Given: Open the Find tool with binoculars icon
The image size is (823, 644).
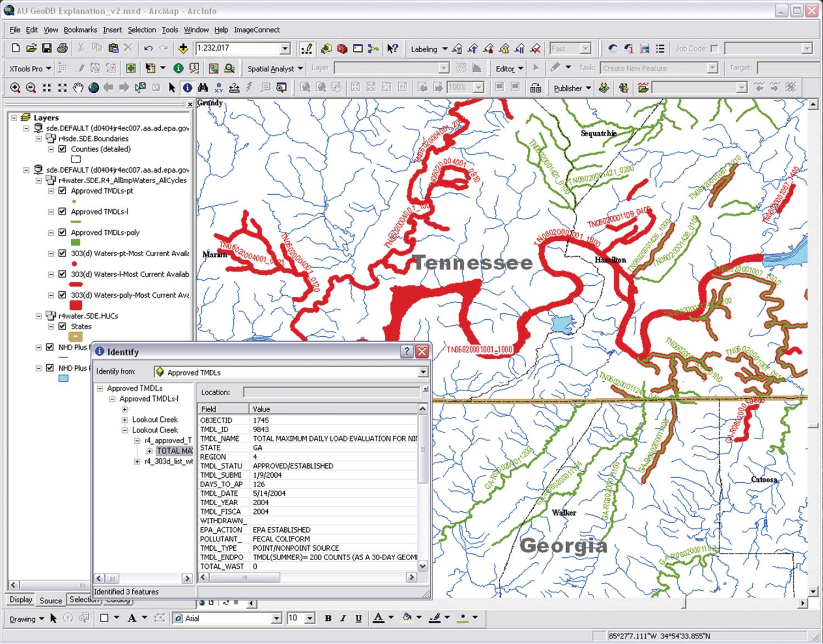Looking at the screenshot, I should point(203,87).
